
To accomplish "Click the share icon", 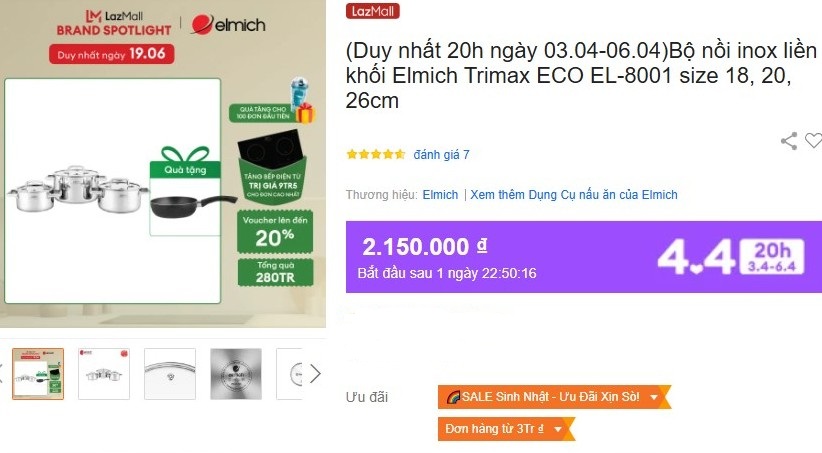I will [x=789, y=141].
